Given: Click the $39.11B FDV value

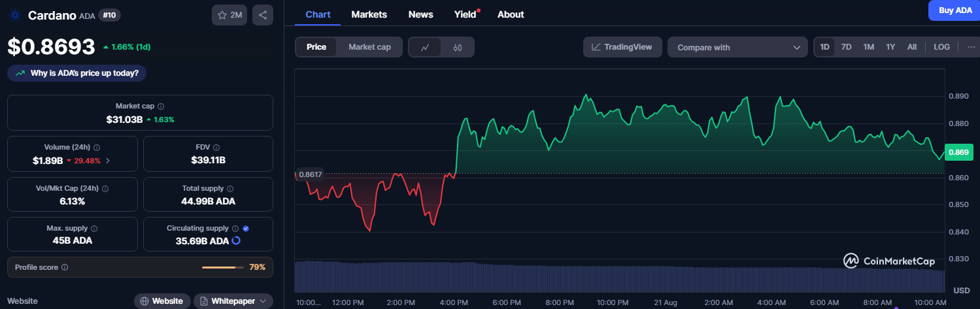Looking at the screenshot, I should (x=208, y=160).
